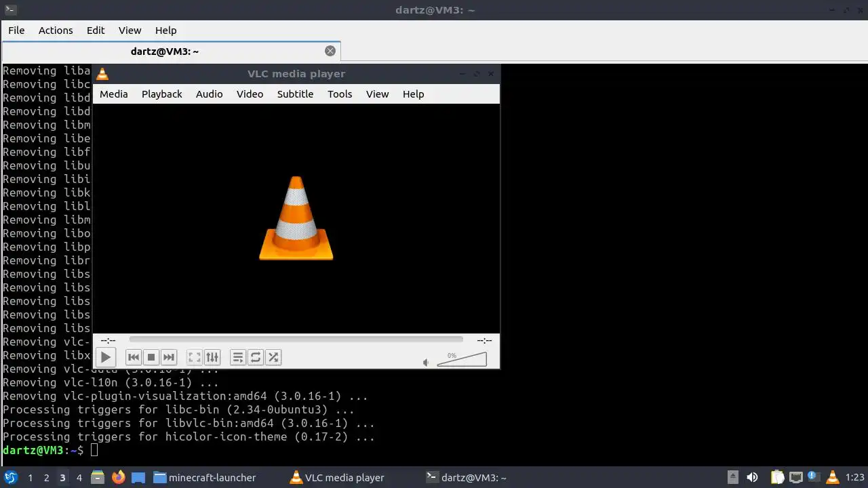Screen dimensions: 868x488
Task: Launch Firefox from taskbar
Action: 118,478
